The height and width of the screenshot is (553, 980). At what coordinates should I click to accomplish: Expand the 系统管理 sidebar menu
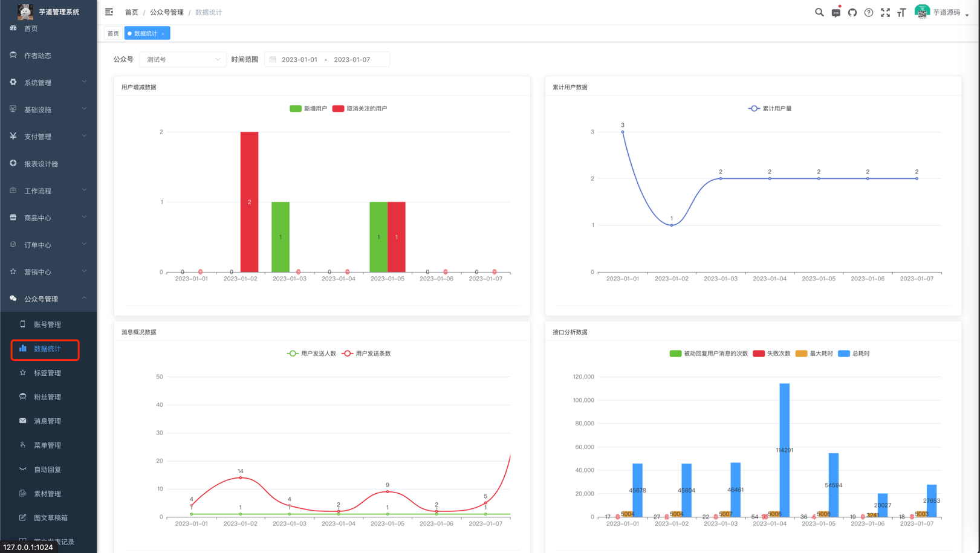click(48, 82)
